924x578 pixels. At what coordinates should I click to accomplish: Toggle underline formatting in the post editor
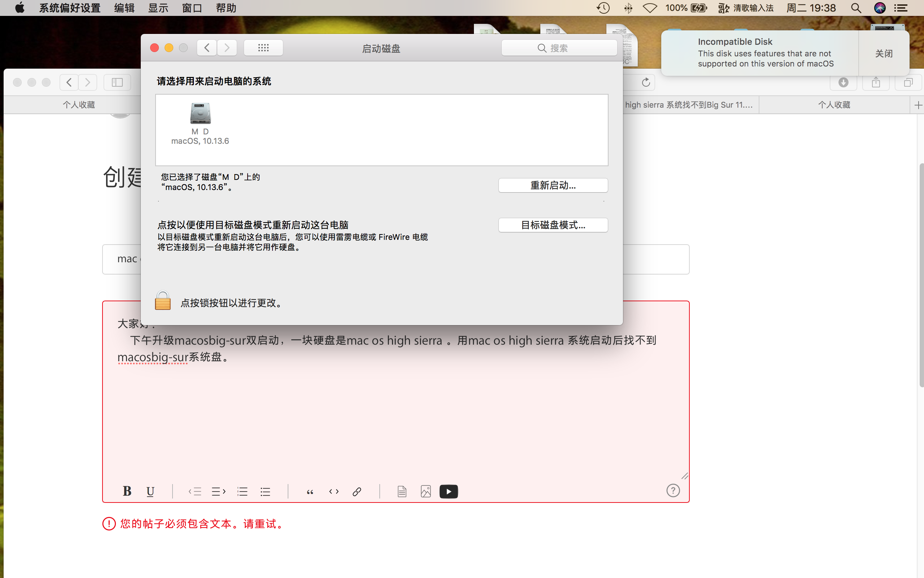click(151, 491)
